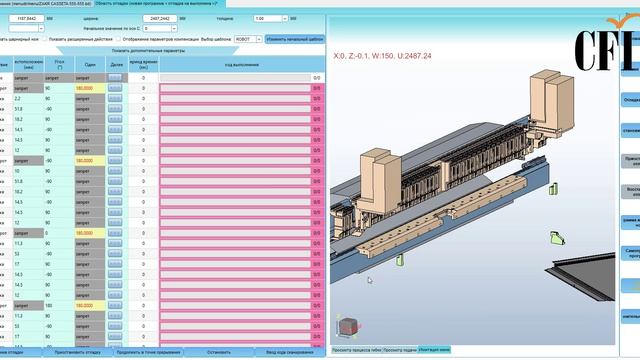
Task: Open the ellipsis button in the angle 180 row
Action: point(115,305)
